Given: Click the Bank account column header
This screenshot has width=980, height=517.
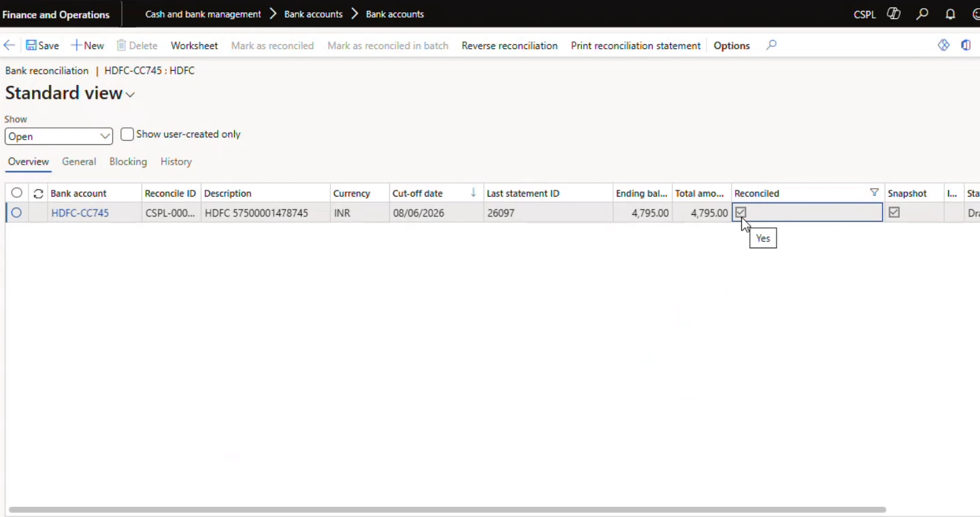Looking at the screenshot, I should (x=94, y=193).
